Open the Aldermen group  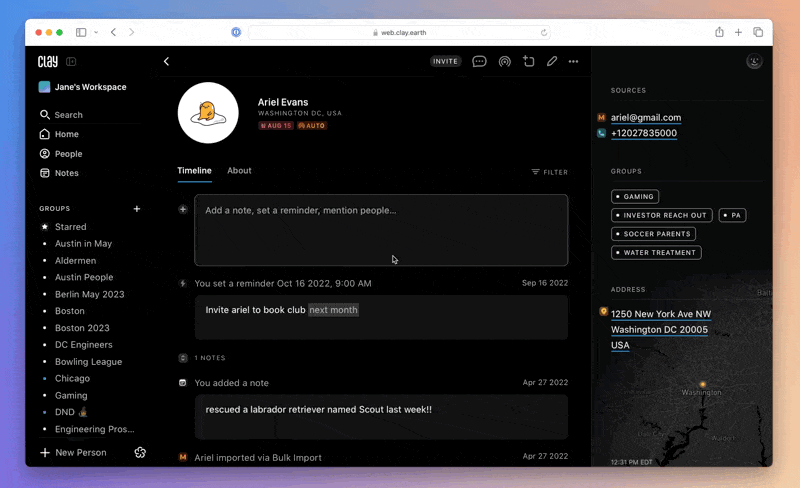point(75,260)
